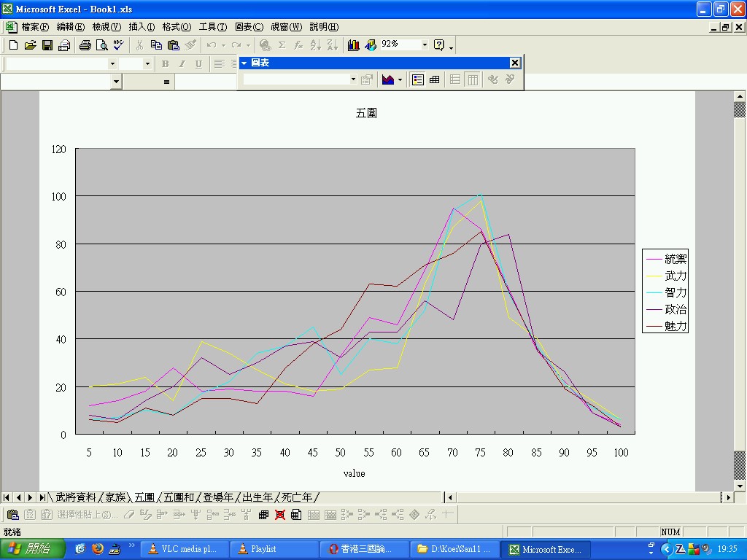Viewport: 747px width, 560px height.
Task: Toggle the chart legend button
Action: tap(418, 80)
